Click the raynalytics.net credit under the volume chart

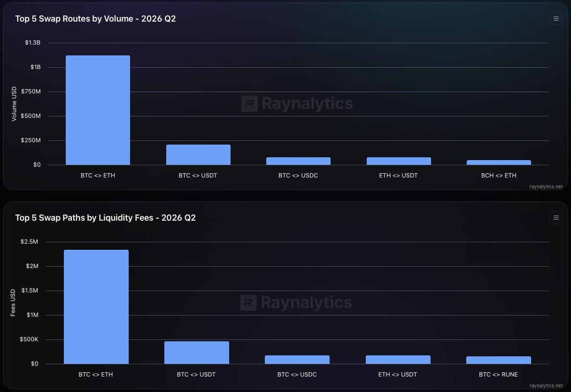tap(546, 186)
